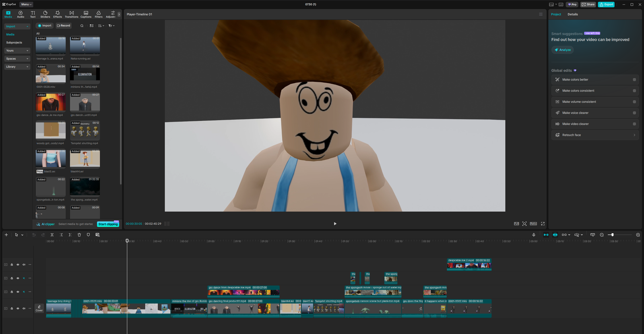
Task: Open the player panel menu icon
Action: tap(541, 15)
